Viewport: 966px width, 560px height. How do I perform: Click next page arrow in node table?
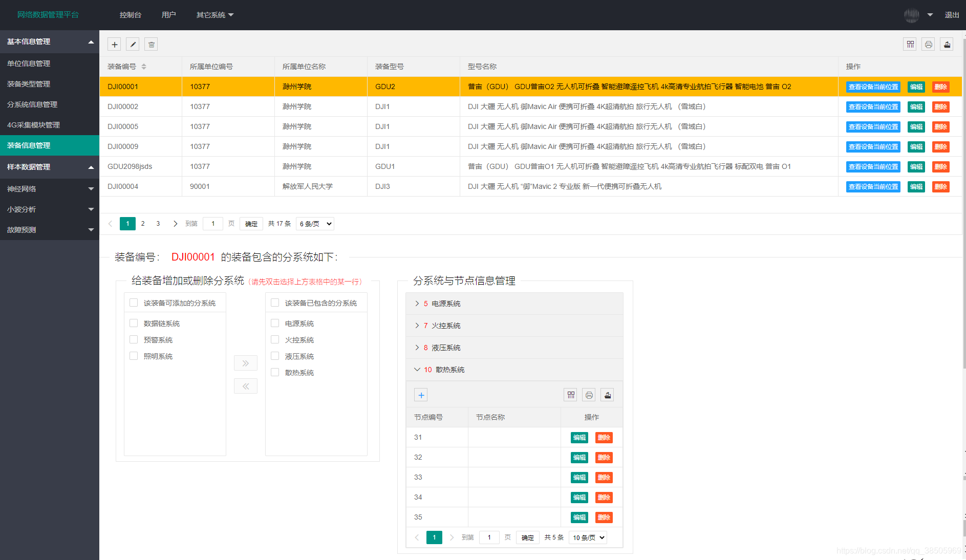[x=452, y=537]
